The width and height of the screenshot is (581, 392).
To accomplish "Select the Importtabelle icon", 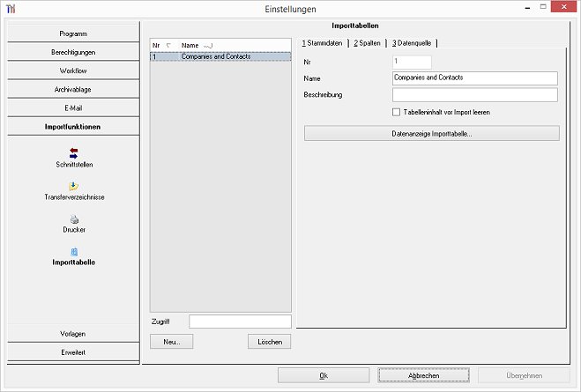I will pyautogui.click(x=74, y=252).
